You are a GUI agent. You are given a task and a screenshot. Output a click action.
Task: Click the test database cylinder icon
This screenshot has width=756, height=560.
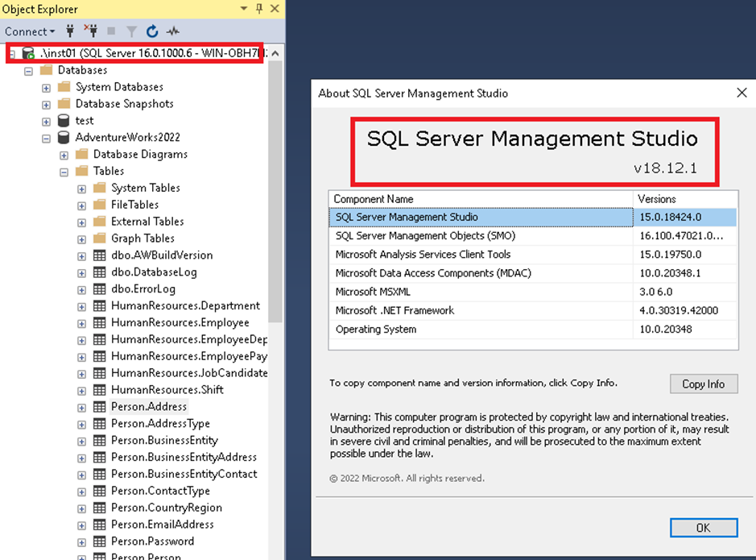tap(63, 121)
